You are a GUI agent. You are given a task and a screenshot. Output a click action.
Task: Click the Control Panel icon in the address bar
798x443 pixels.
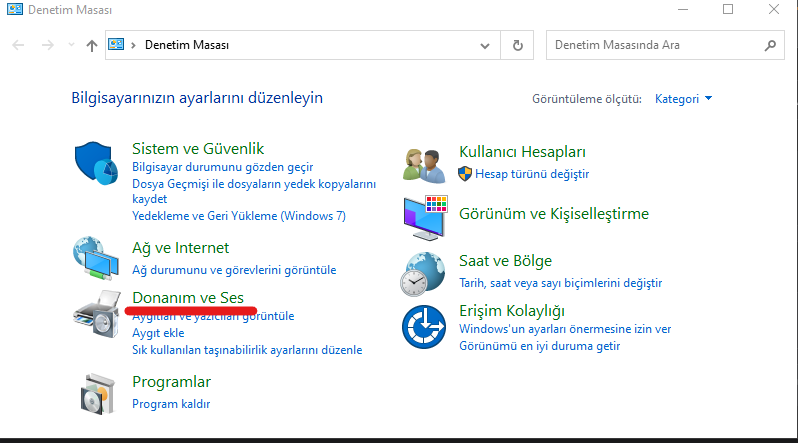click(116, 44)
